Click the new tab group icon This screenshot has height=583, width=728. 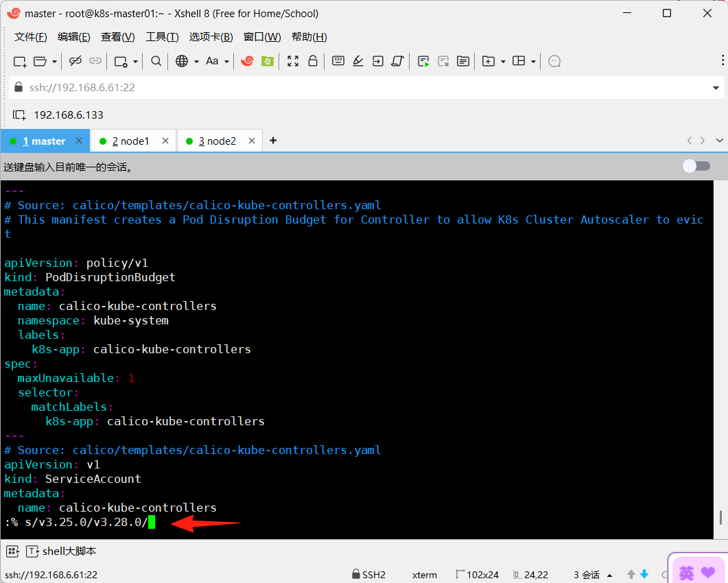(x=489, y=61)
